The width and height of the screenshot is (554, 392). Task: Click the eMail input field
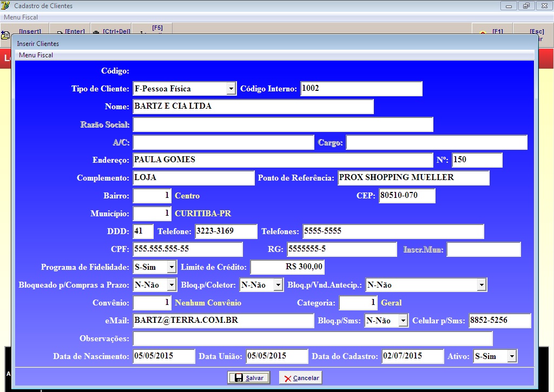[223, 321]
